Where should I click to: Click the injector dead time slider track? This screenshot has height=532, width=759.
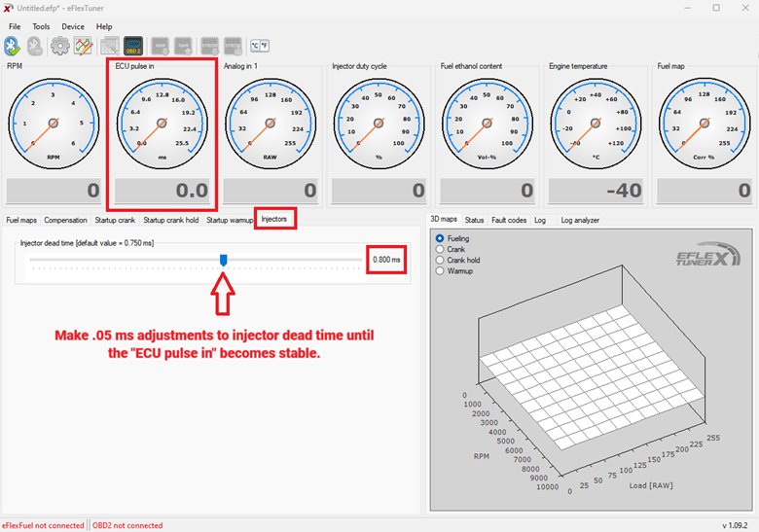[196, 260]
